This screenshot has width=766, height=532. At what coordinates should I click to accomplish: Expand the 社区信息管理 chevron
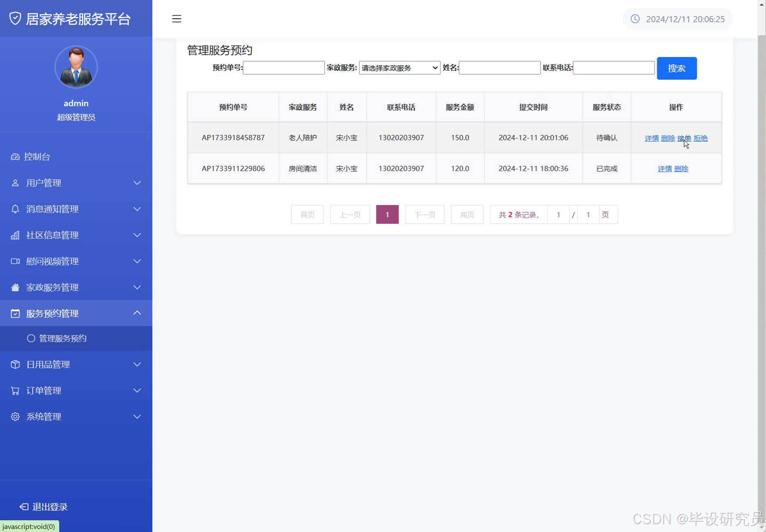tap(137, 235)
